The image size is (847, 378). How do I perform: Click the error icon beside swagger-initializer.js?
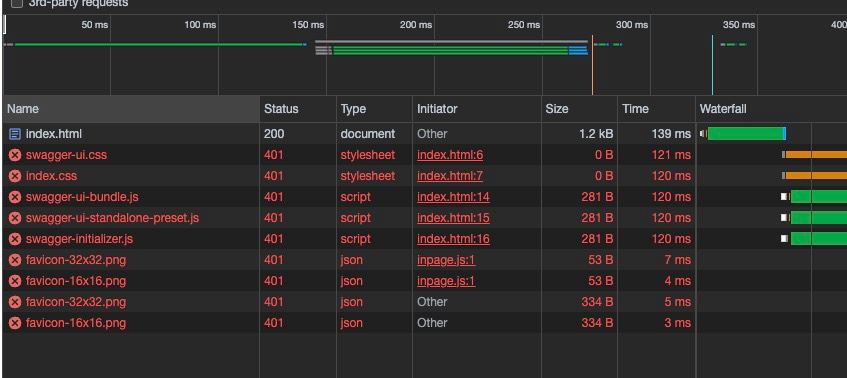[15, 239]
